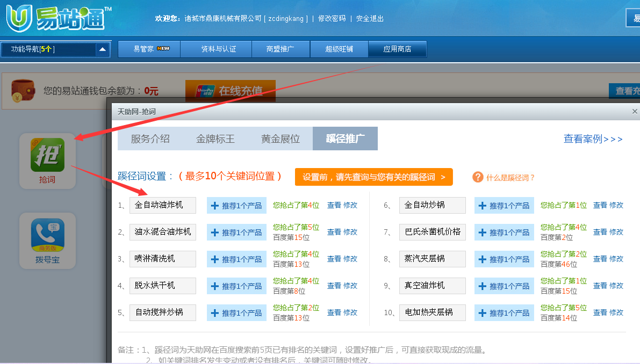Close the 天助网-抢词 dialog
This screenshot has height=364, width=640.
(635, 112)
